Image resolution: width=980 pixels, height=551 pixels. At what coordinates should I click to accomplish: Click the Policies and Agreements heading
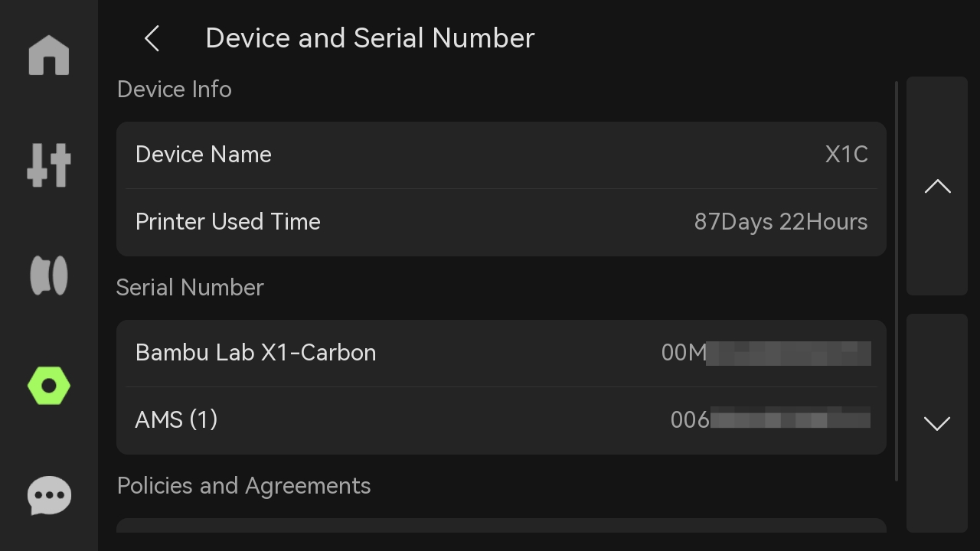coord(243,486)
